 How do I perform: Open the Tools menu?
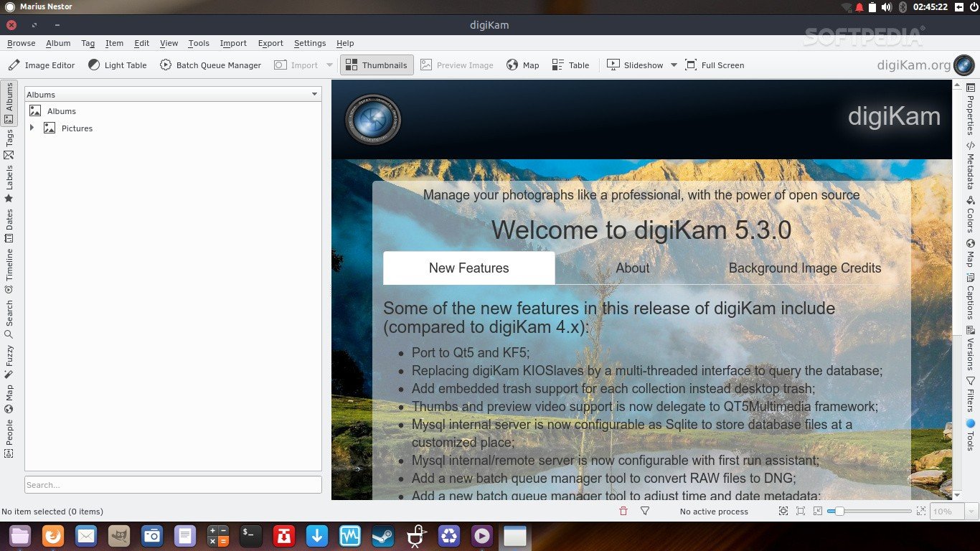coord(199,43)
